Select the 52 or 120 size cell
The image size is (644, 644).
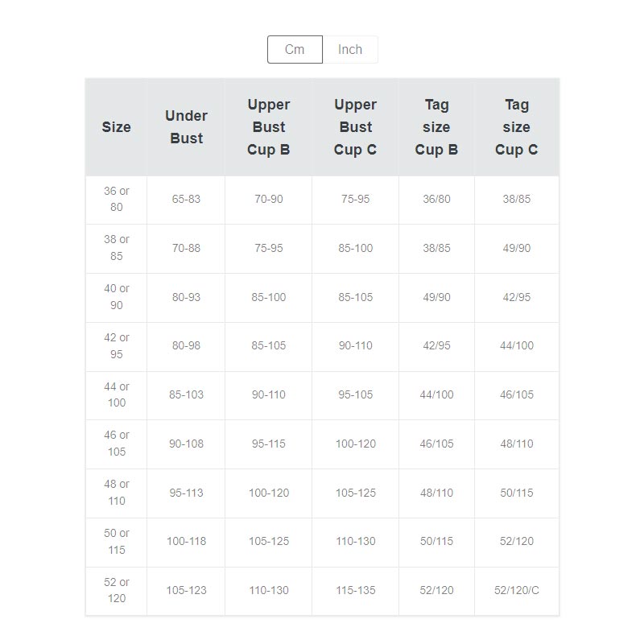pos(116,590)
